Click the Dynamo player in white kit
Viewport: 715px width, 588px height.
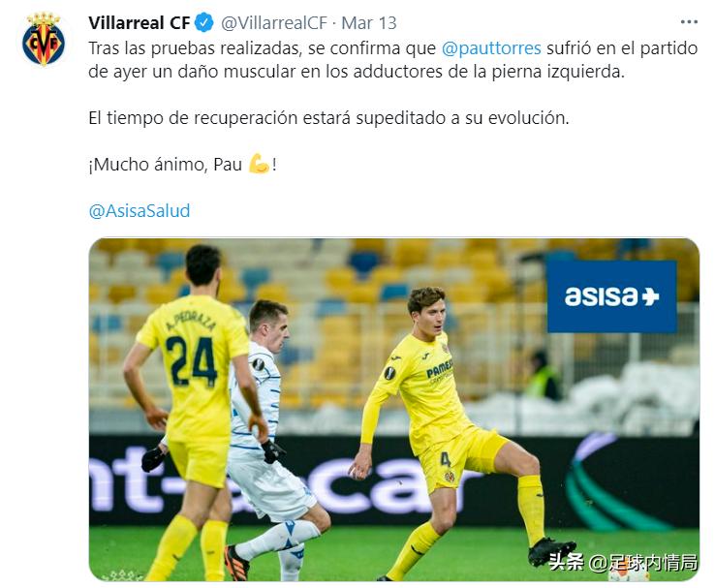click(x=269, y=438)
